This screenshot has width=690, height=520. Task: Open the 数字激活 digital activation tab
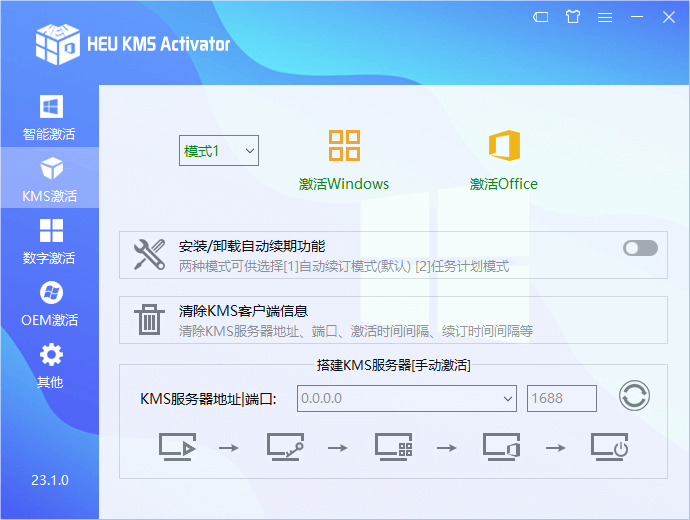(x=49, y=241)
